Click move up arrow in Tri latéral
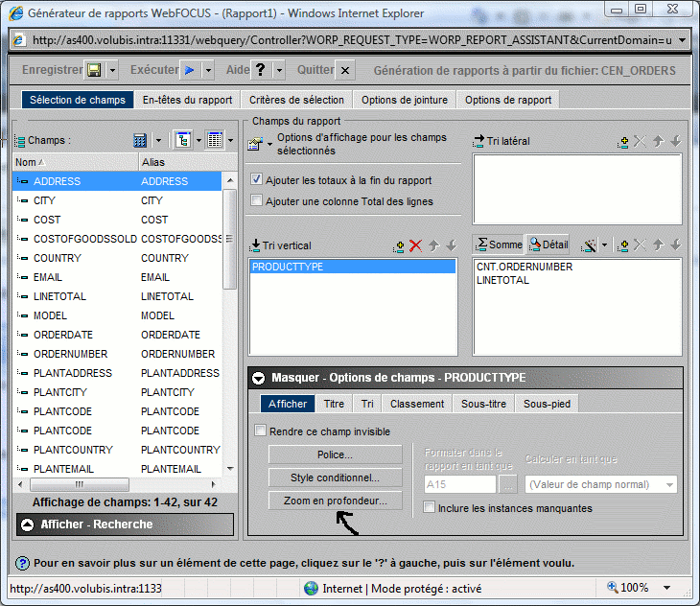This screenshot has width=700, height=606. point(658,142)
